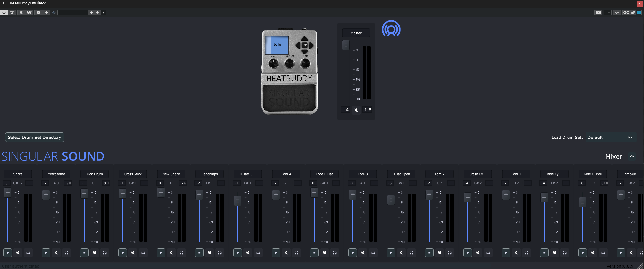The image size is (644, 269).
Task: Click the Drum Set knob on the pedal
Action: (x=289, y=64)
